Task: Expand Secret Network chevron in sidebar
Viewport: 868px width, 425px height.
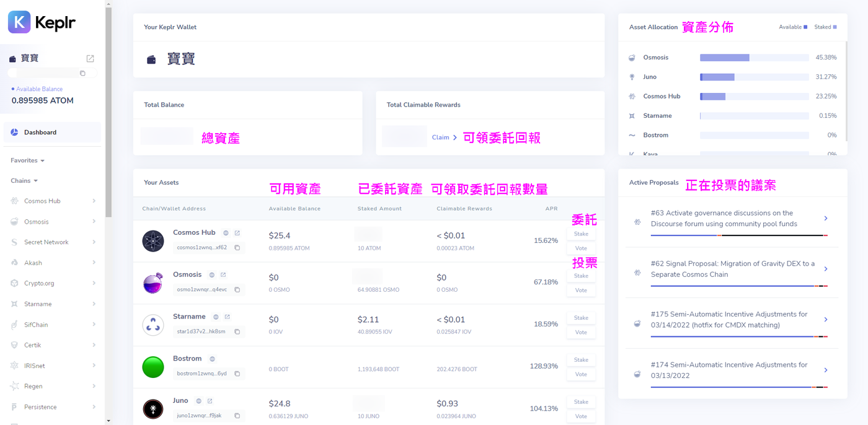Action: click(x=94, y=242)
